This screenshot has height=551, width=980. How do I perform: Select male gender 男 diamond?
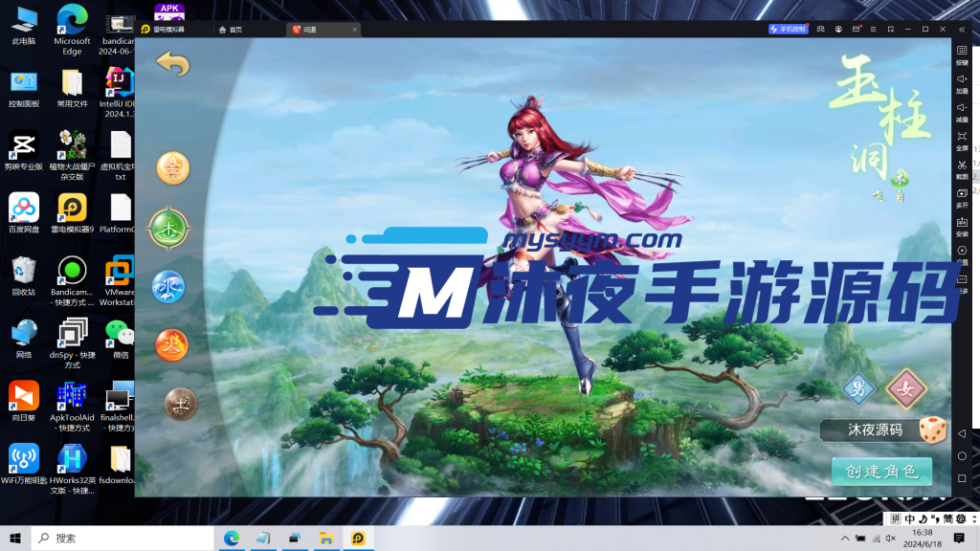(858, 388)
